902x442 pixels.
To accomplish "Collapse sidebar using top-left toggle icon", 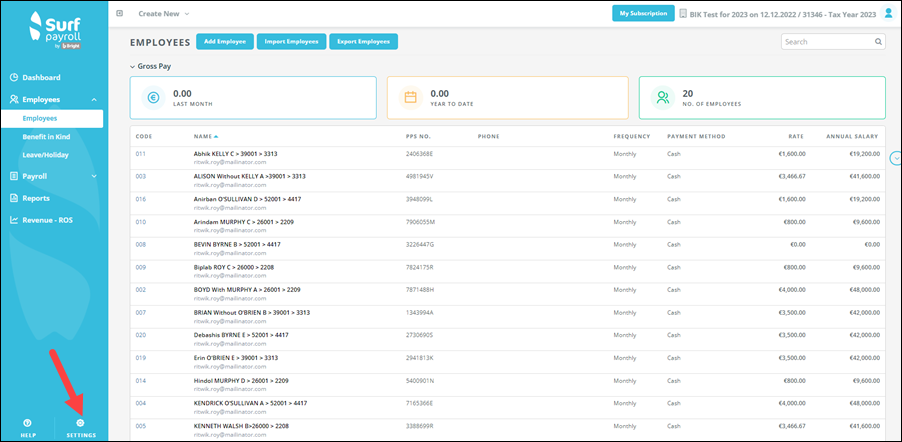I will [x=119, y=13].
